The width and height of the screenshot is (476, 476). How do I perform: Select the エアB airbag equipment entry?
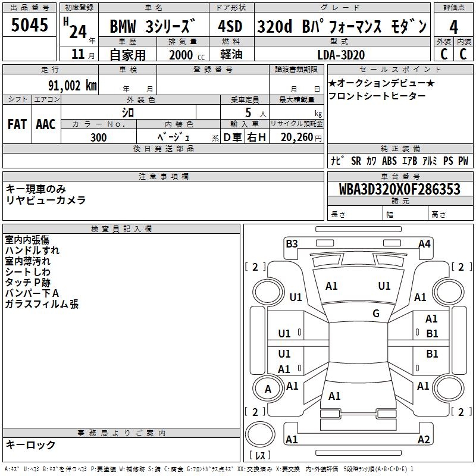409,161
